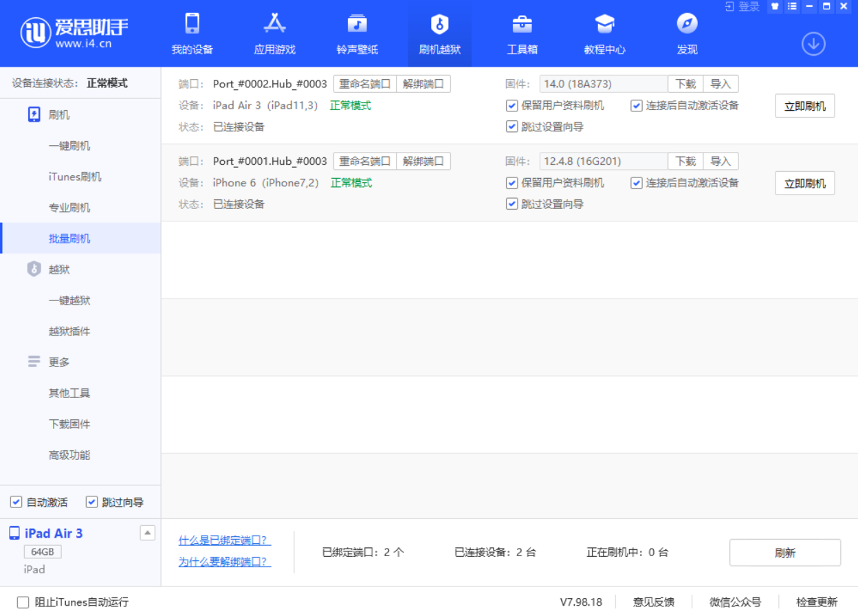
Task: Select 越狱插件 in the sidebar
Action: 80,331
